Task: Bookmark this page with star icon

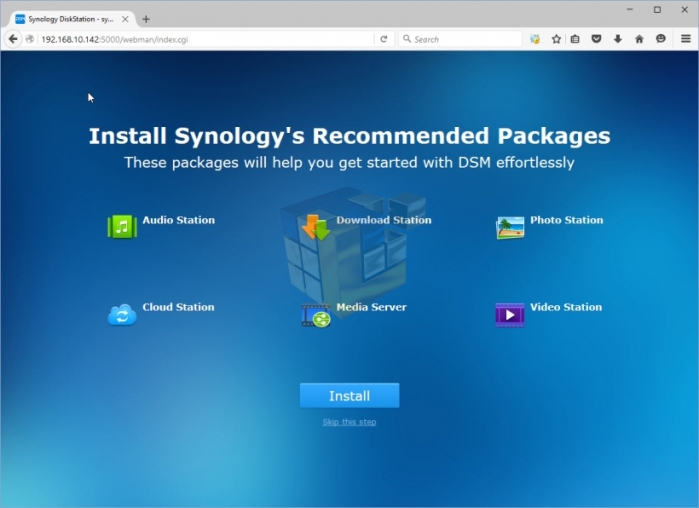Action: pos(556,39)
